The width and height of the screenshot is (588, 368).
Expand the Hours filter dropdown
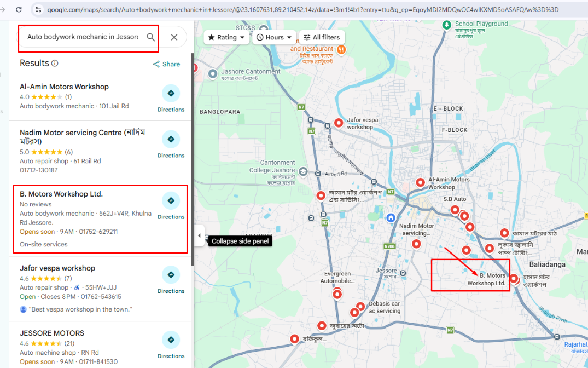pos(275,37)
